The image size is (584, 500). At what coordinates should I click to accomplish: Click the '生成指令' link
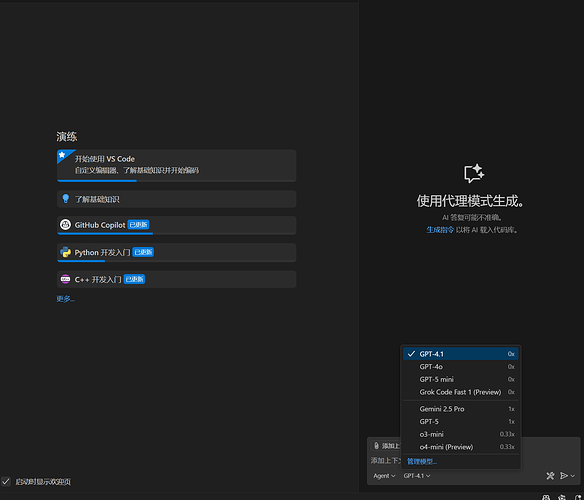(x=440, y=230)
